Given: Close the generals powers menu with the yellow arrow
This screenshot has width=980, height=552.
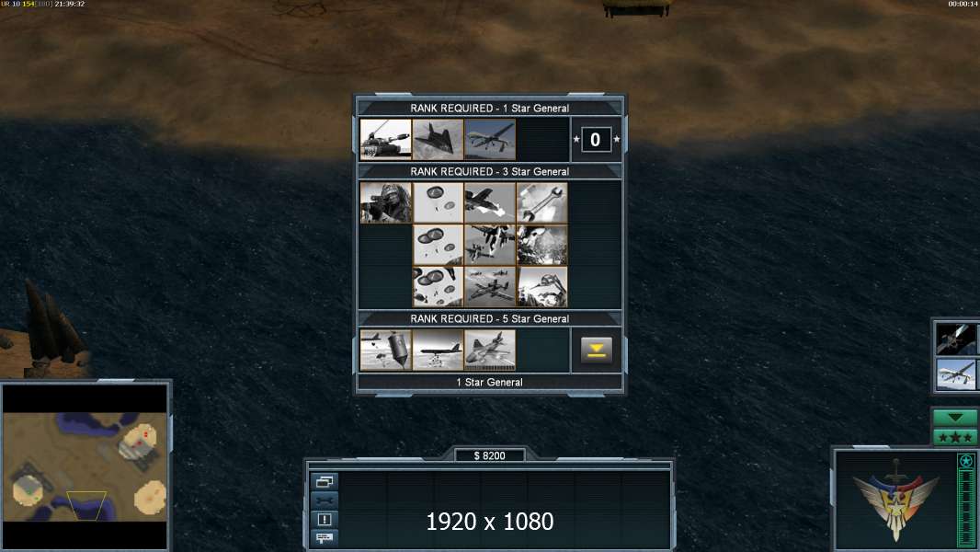Looking at the screenshot, I should [x=597, y=351].
